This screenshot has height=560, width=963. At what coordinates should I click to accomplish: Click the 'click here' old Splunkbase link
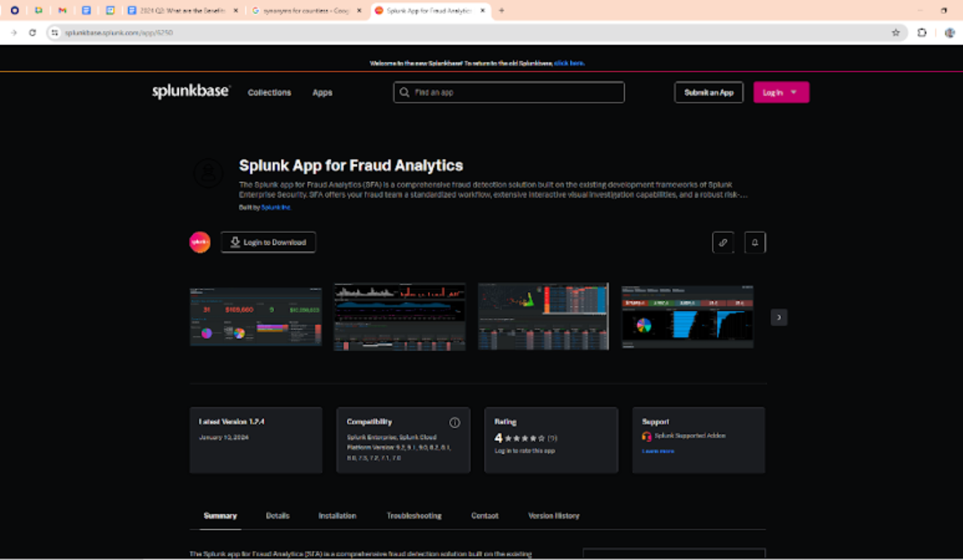click(569, 62)
